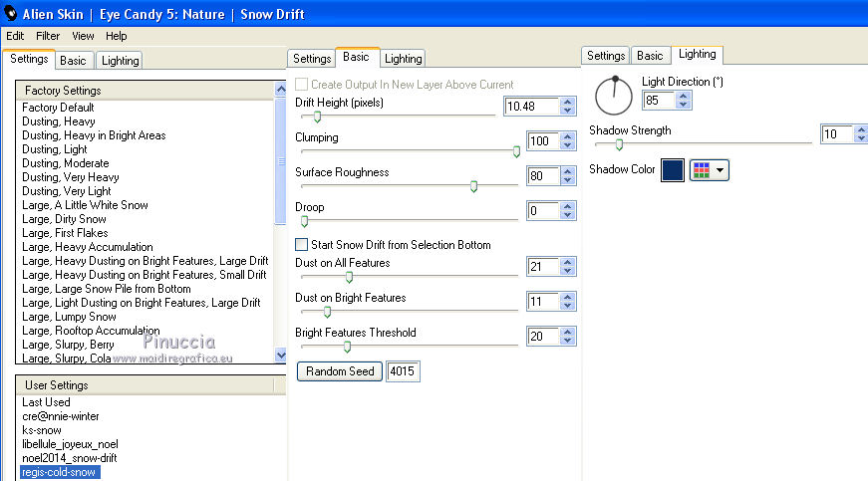Select the Settings tab in middle panel
This screenshot has height=481, width=868.
pyautogui.click(x=312, y=59)
